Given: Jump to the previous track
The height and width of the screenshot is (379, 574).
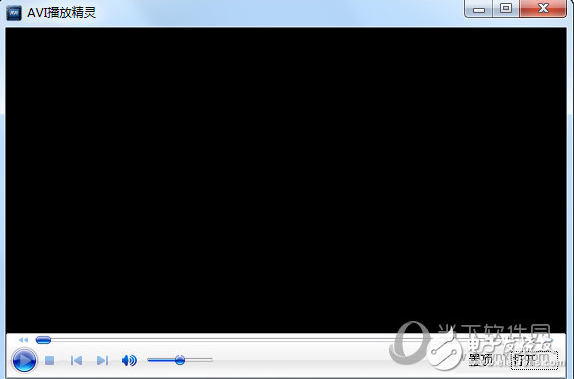Looking at the screenshot, I should click(x=76, y=360).
